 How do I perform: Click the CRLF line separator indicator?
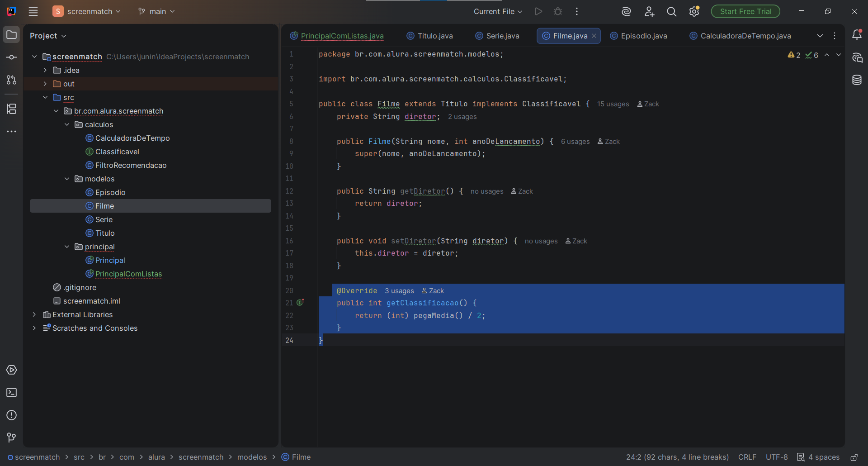tap(747, 457)
